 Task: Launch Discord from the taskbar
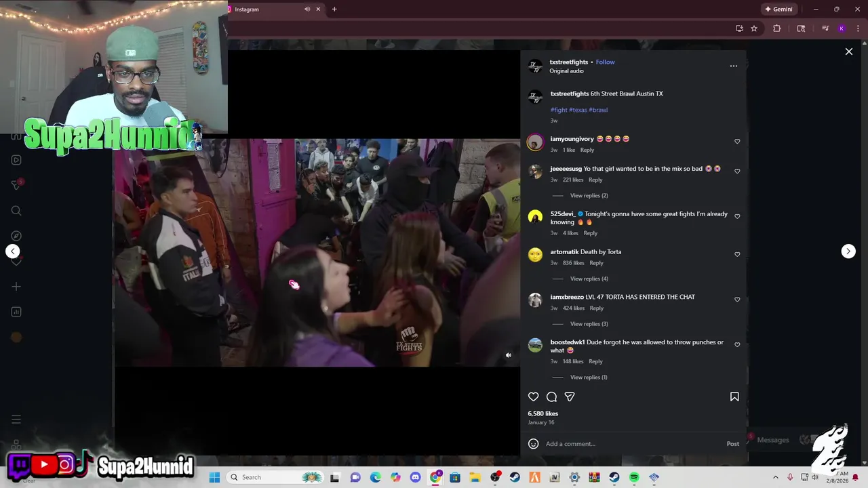[415, 478]
